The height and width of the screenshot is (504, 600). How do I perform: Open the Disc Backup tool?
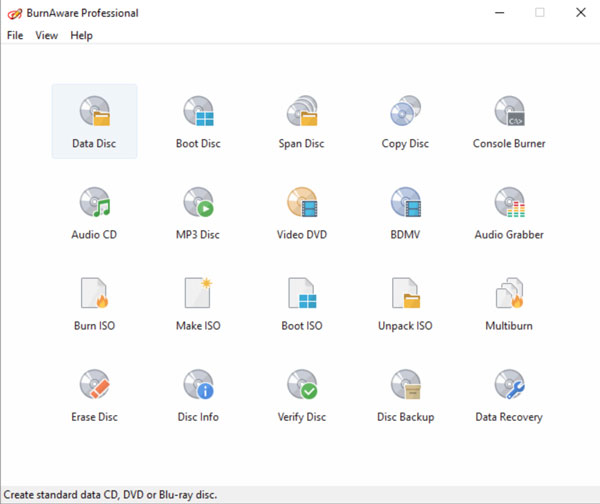[x=405, y=395]
